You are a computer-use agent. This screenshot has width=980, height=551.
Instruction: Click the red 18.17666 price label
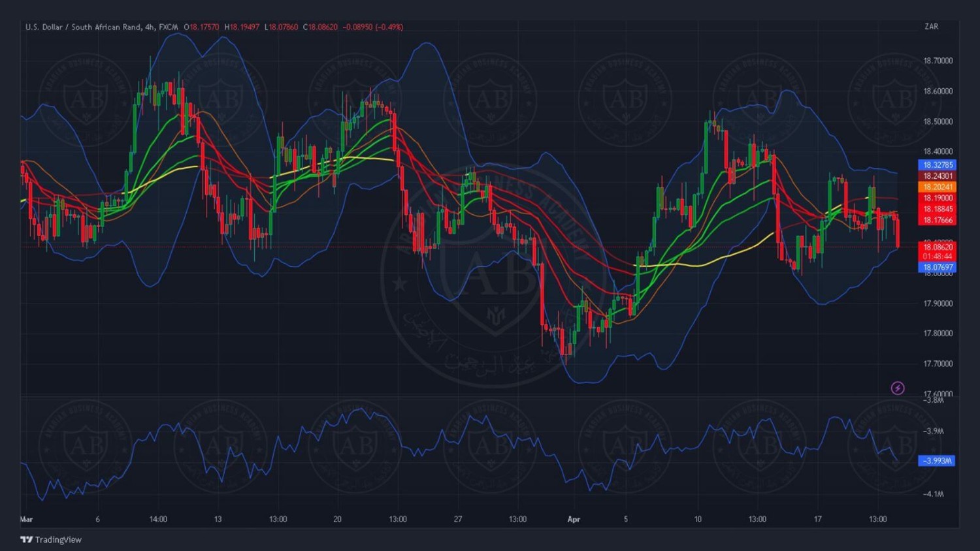pyautogui.click(x=938, y=220)
